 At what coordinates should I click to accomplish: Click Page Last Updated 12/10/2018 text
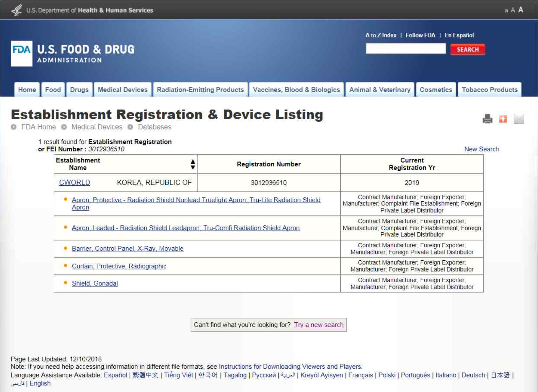tap(56, 359)
